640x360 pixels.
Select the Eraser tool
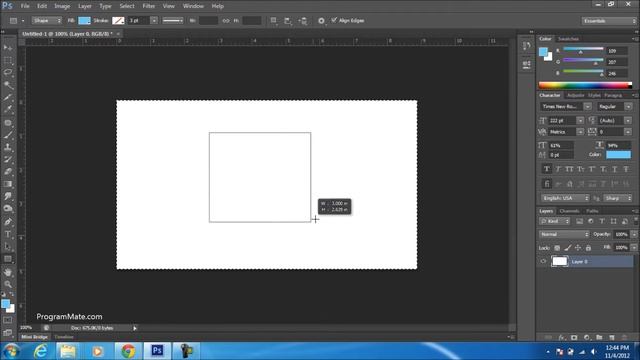coord(8,172)
